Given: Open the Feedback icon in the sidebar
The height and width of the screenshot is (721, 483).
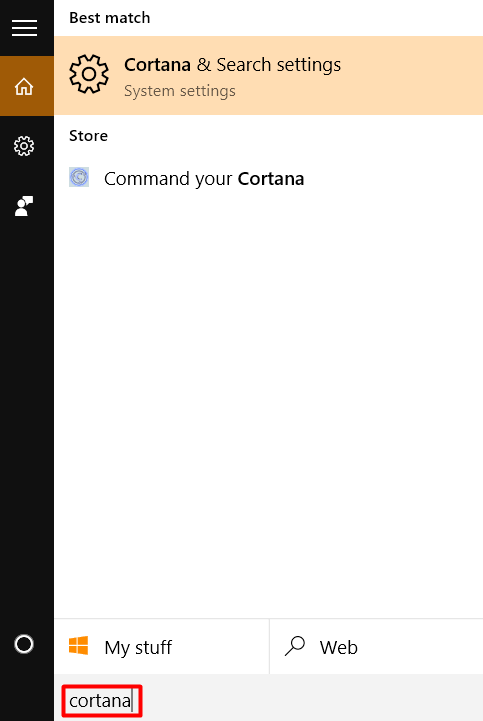Looking at the screenshot, I should (24, 206).
